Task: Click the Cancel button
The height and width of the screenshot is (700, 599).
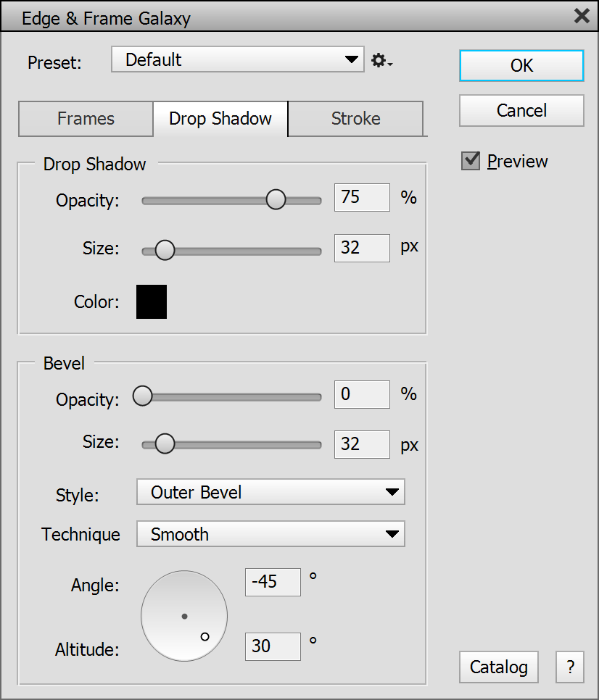Action: [521, 110]
